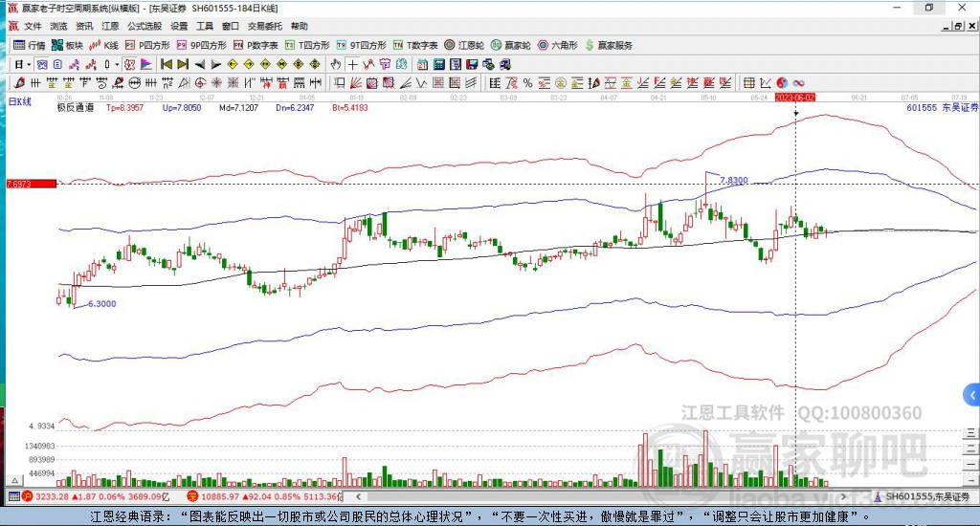Open the 设置 menu

[x=179, y=26]
